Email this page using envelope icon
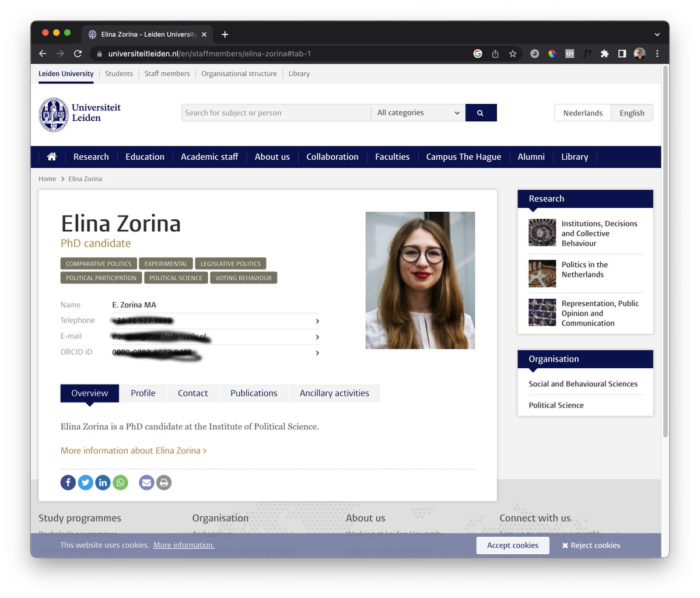 [x=146, y=482]
